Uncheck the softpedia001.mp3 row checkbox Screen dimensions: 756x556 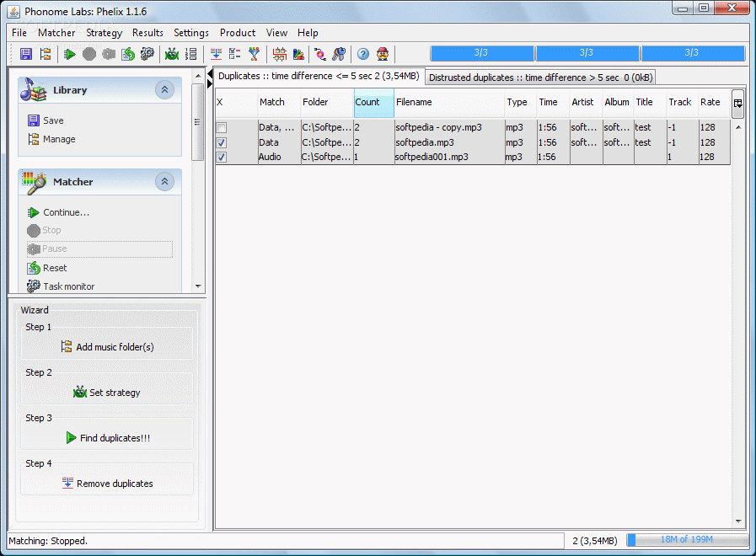[222, 157]
